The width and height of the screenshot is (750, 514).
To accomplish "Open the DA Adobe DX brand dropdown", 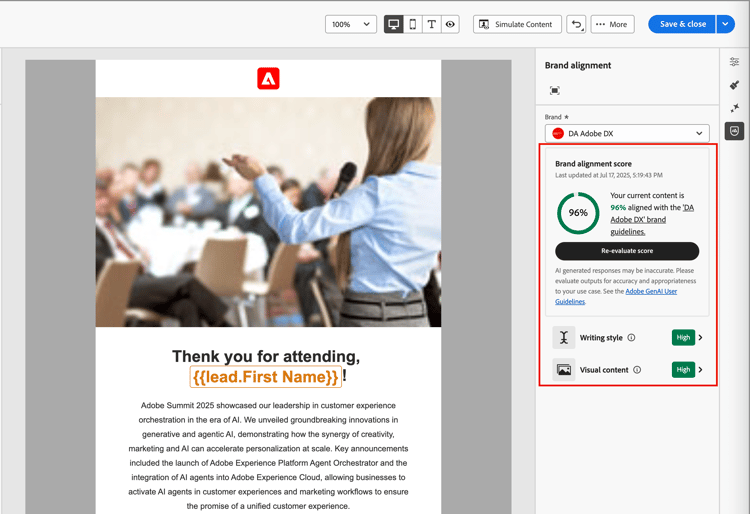I will 627,133.
